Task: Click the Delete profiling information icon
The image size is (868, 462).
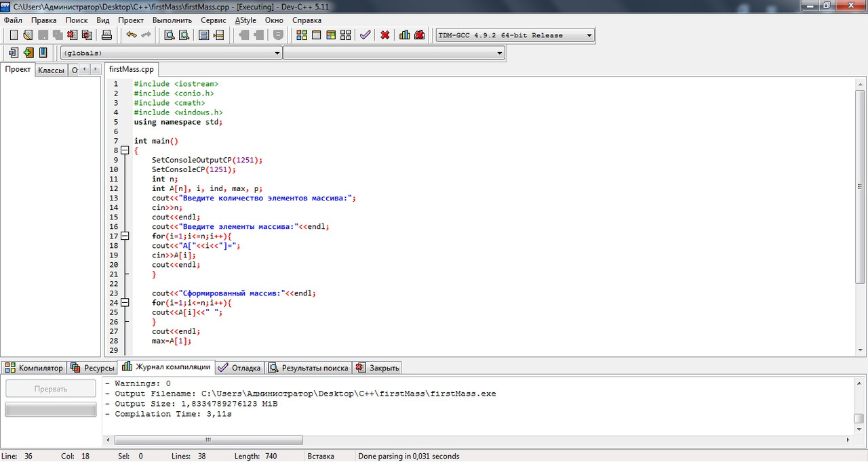Action: click(419, 35)
